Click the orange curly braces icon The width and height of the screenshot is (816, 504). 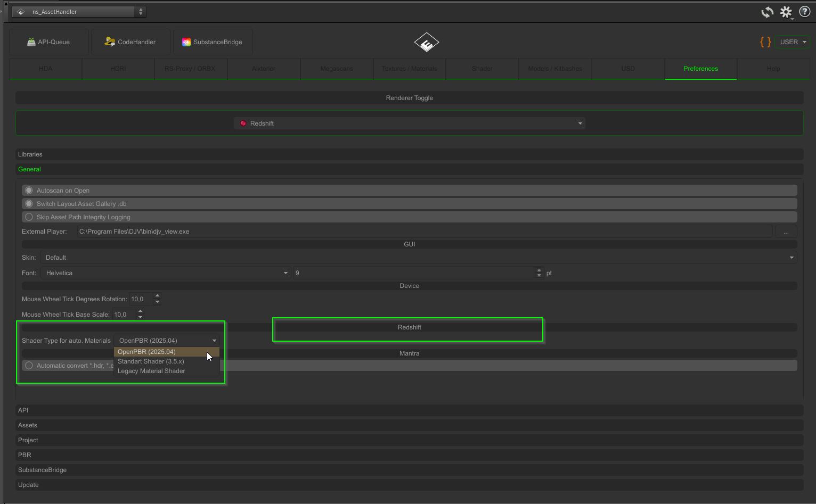point(765,42)
